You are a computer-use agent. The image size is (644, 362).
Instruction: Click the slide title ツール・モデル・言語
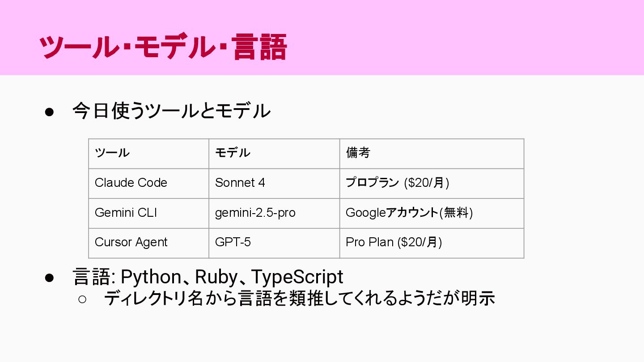pos(163,46)
